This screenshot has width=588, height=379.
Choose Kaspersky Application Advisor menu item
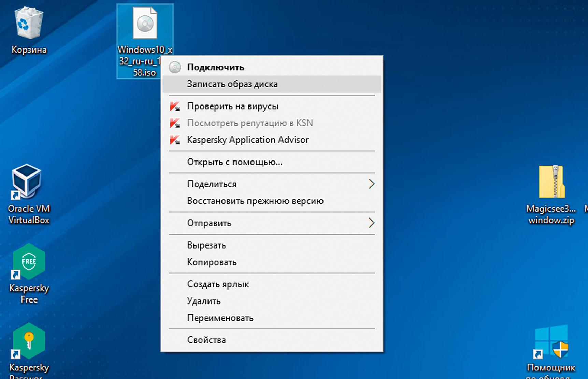coord(247,140)
